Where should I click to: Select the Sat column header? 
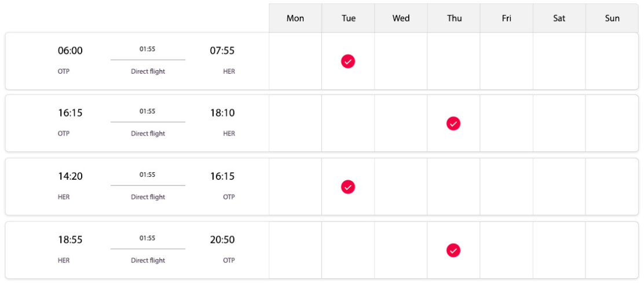(x=559, y=18)
